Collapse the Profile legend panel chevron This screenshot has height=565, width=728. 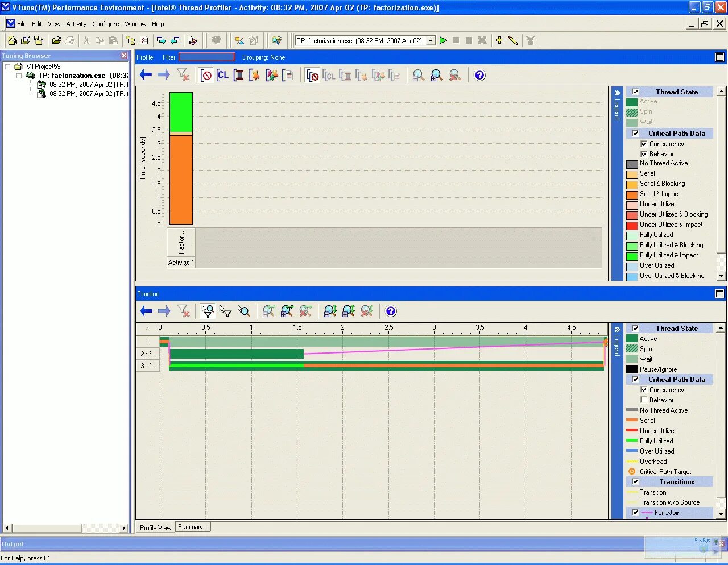coord(617,93)
